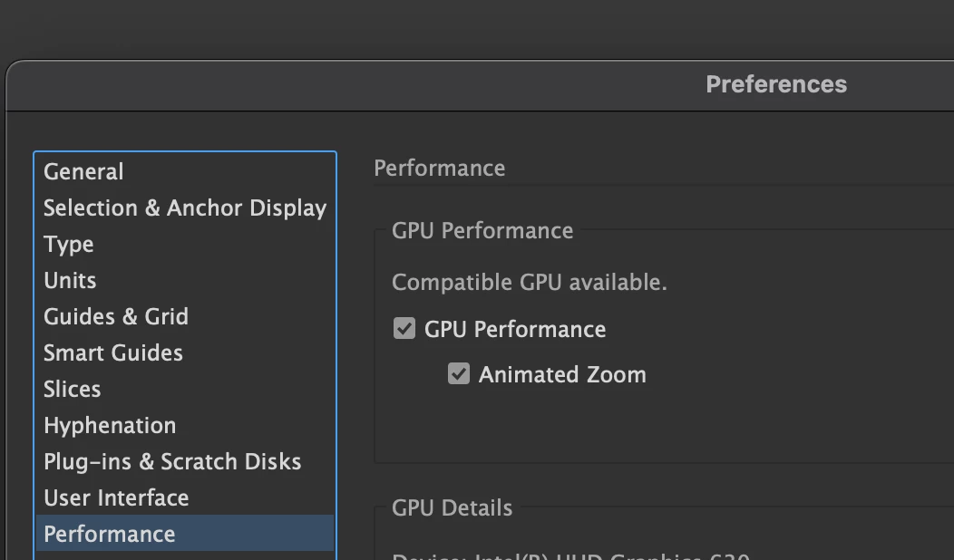The height and width of the screenshot is (560, 954).
Task: Select Plug-ins & Scratch Disks category
Action: (172, 461)
